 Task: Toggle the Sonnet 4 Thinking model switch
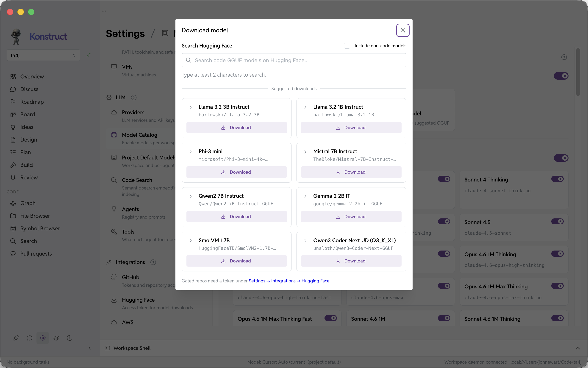pos(557,179)
